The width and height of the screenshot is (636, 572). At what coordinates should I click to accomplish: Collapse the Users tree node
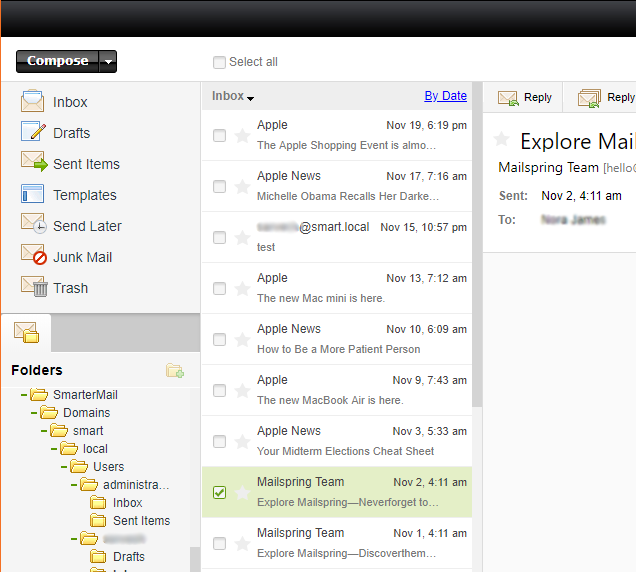tap(64, 467)
